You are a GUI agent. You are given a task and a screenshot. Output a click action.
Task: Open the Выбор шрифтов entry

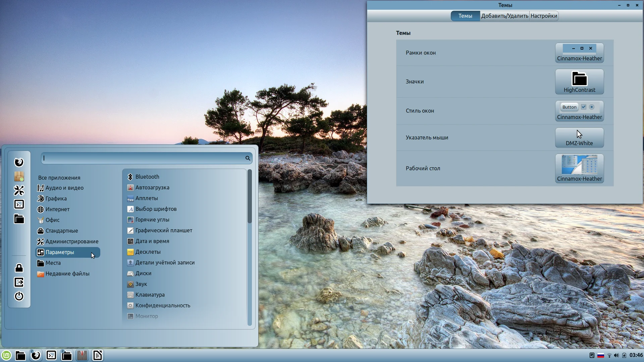[156, 209]
